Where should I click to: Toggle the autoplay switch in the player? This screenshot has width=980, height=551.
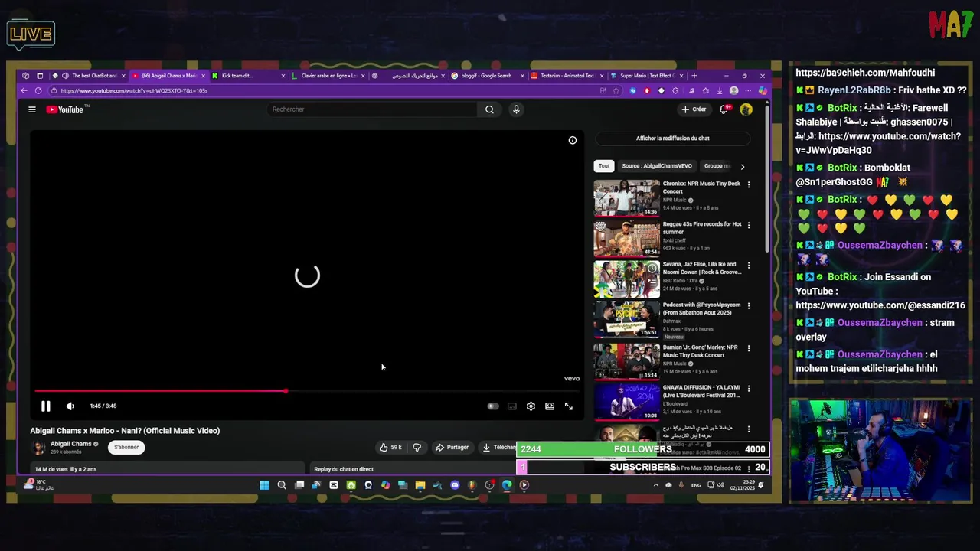[x=493, y=406]
